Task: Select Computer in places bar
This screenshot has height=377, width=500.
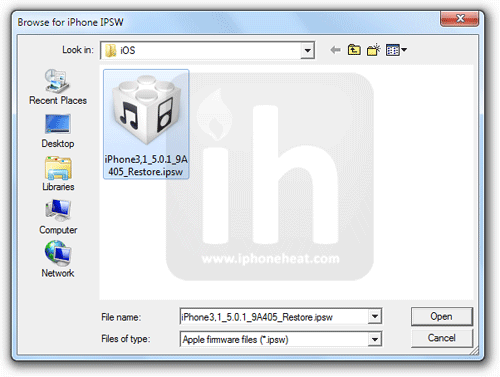Action: point(58,217)
